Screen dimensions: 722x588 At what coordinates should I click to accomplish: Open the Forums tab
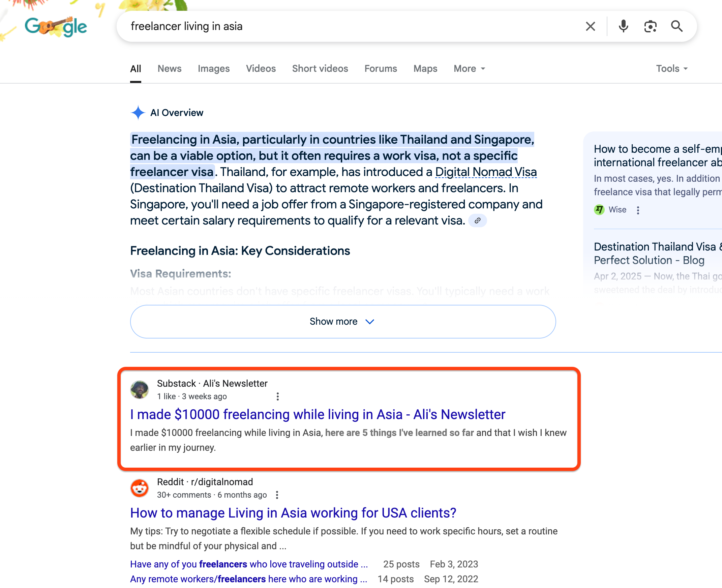(381, 69)
